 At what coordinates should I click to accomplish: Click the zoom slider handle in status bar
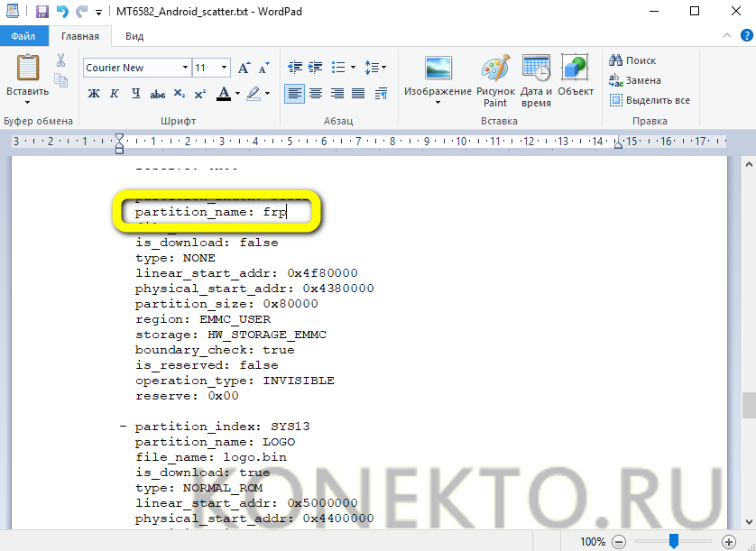tap(673, 541)
